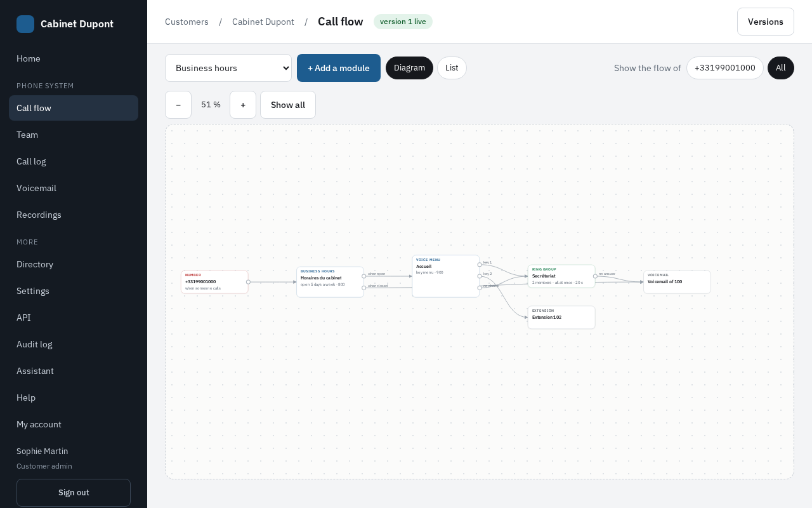This screenshot has width=812, height=508.
Task: Click the 'when open' output port on Business Hours
Action: point(363,276)
